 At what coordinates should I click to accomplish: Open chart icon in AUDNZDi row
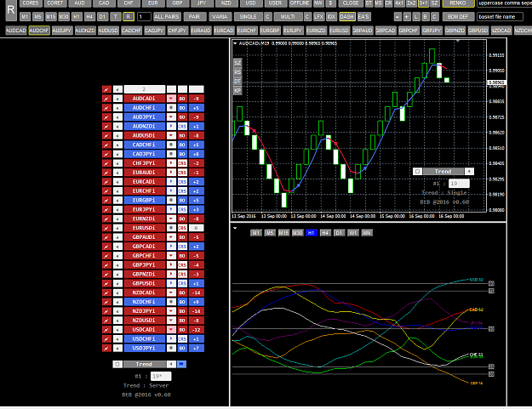coord(106,127)
